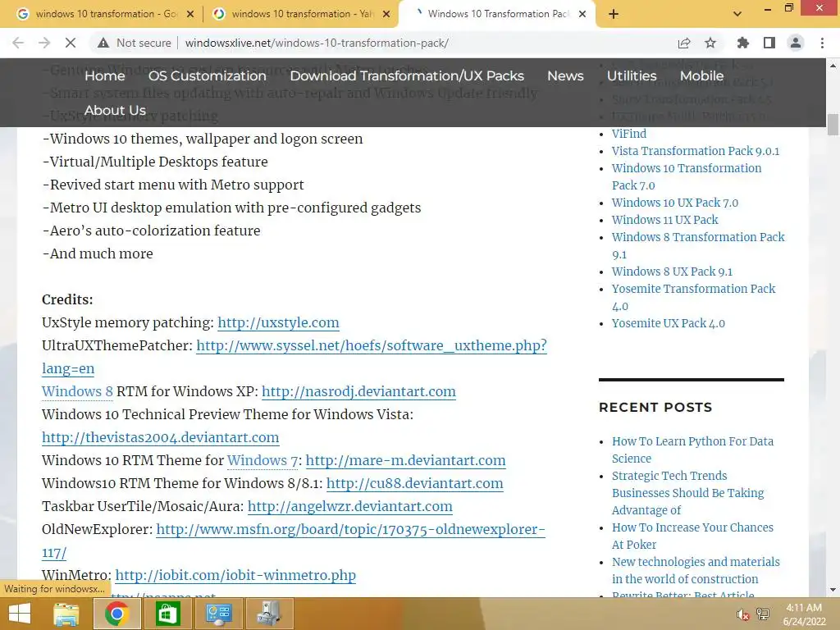840x630 pixels.
Task: Click the address bar URL
Action: 317,43
